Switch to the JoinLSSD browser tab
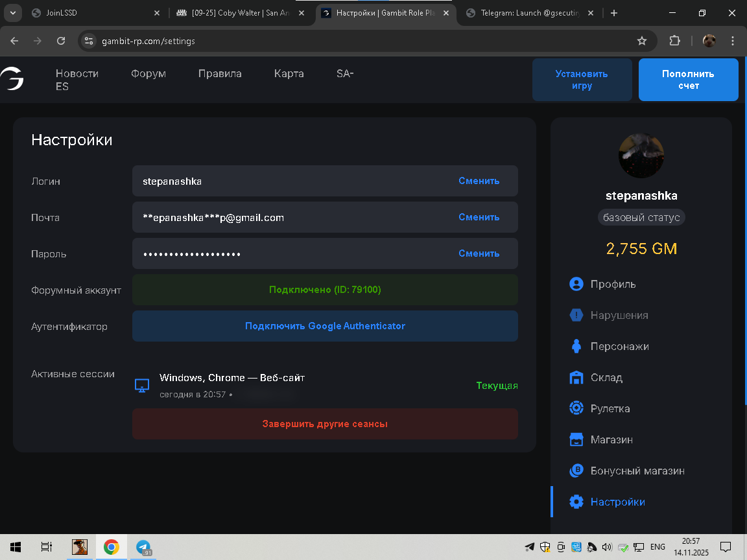The image size is (747, 560). pyautogui.click(x=91, y=13)
